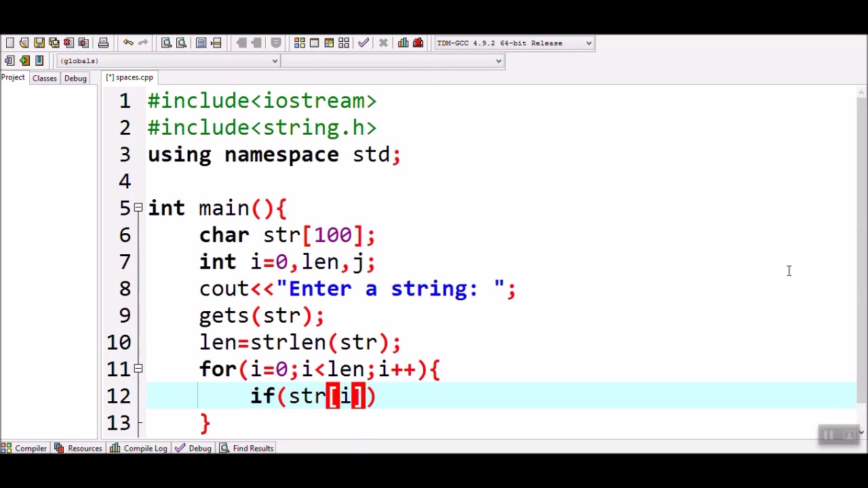Click the 'for(i=0;i<len;i++){' line
Image resolution: width=868 pixels, height=488 pixels.
tap(319, 369)
